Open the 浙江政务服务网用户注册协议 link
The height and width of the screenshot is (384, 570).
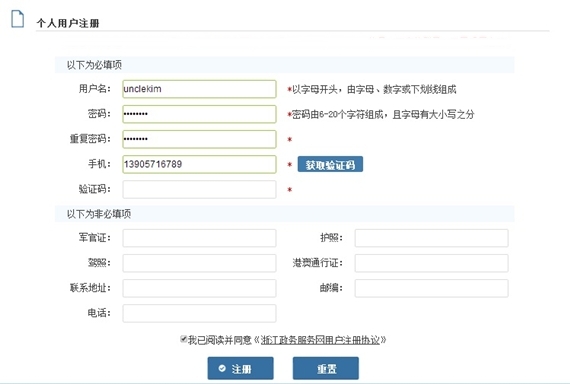point(320,340)
